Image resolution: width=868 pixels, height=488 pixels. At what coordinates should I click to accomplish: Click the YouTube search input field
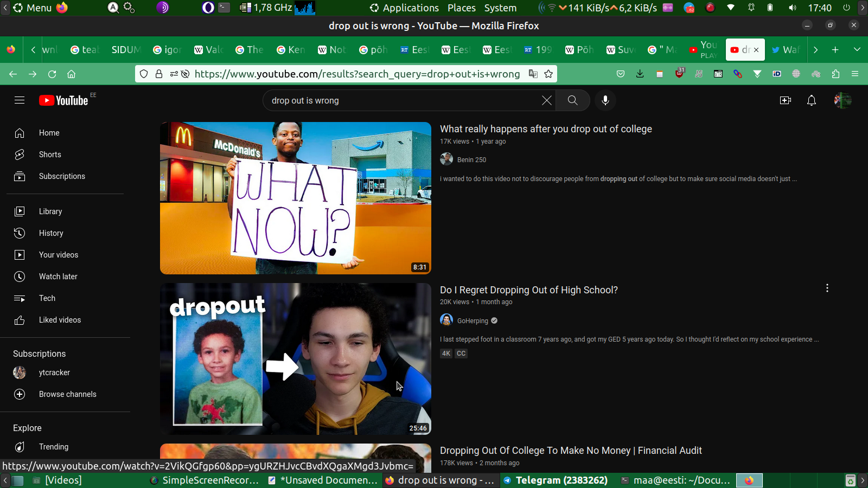tap(404, 100)
